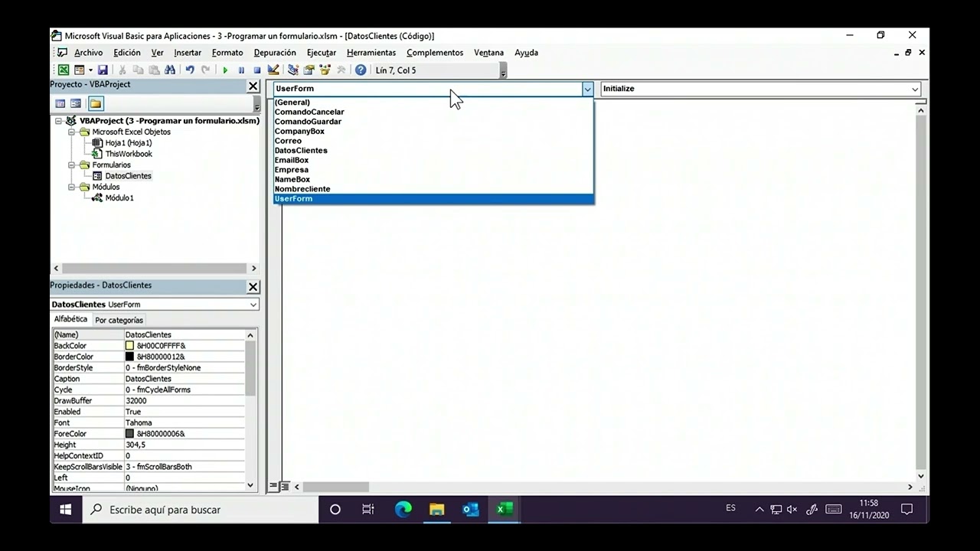Switch to Por categorías properties tab
Viewport: 980px width, 551px height.
point(119,320)
